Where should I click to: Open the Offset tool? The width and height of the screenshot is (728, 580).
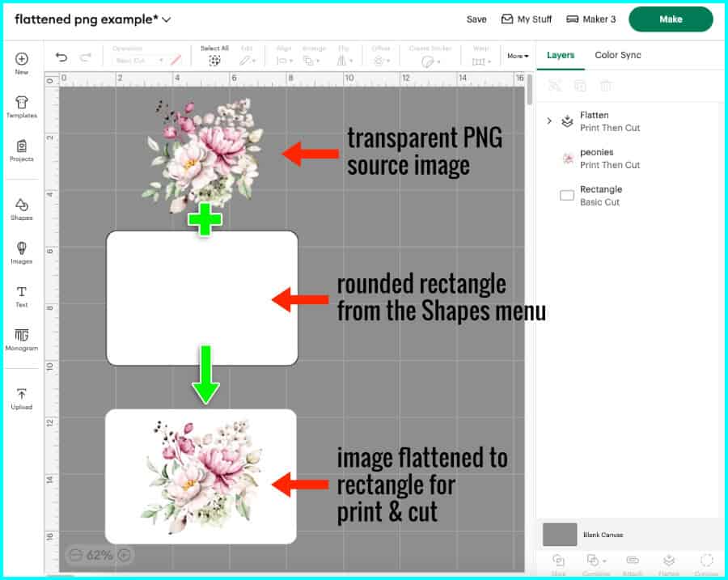pyautogui.click(x=381, y=61)
